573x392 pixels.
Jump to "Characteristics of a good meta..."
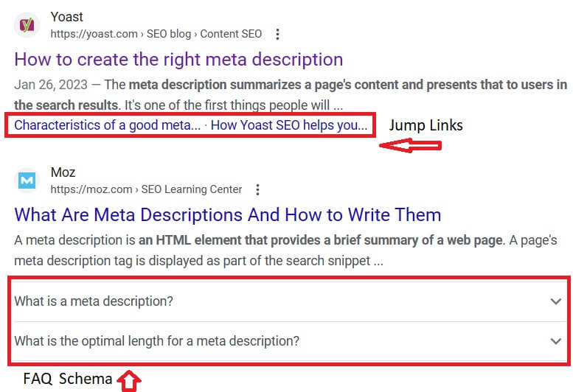click(x=107, y=125)
